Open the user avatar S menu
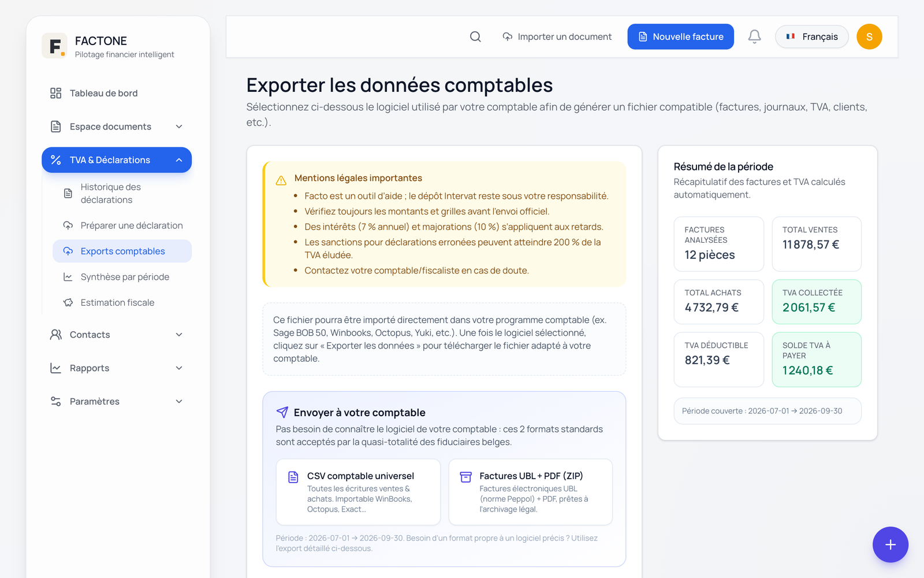This screenshot has width=924, height=578. pyautogui.click(x=869, y=36)
